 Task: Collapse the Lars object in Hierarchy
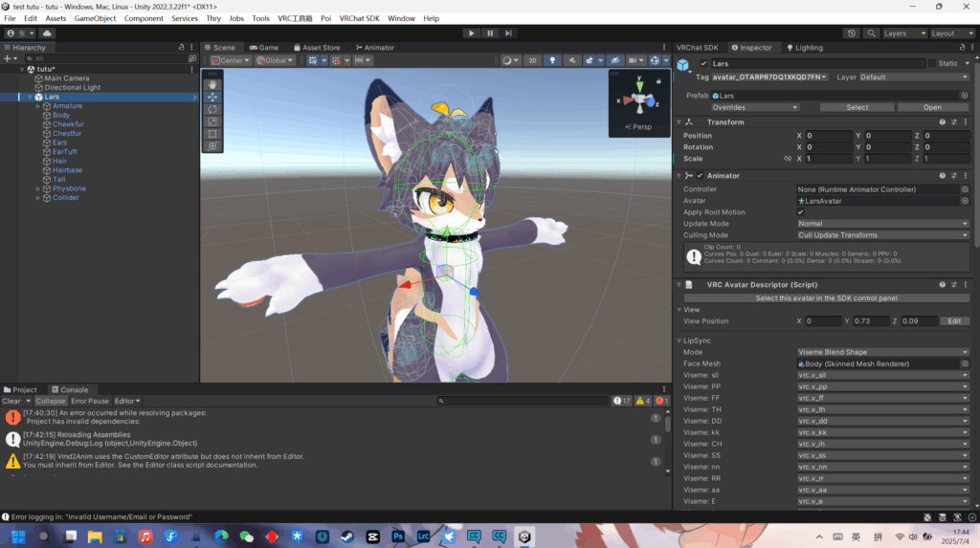(30, 97)
